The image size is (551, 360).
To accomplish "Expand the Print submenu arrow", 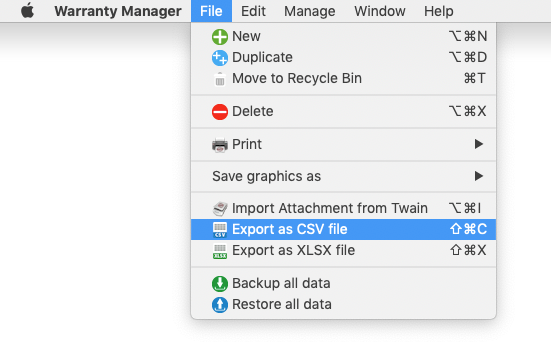I will pos(479,144).
